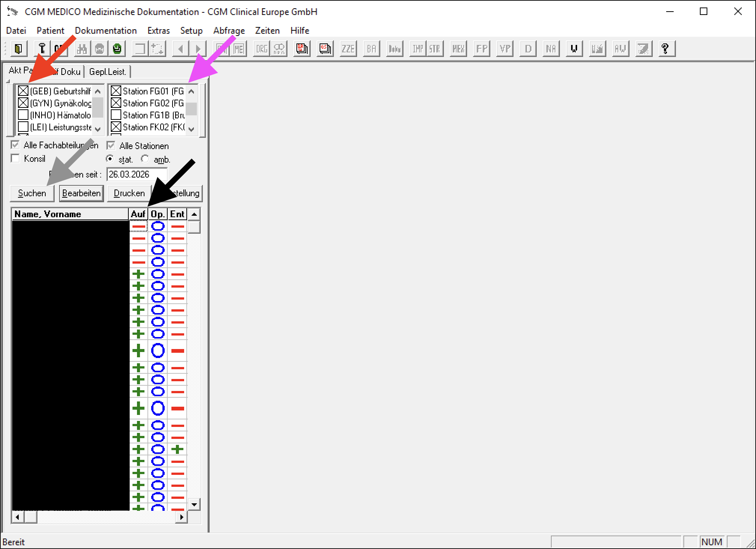The width and height of the screenshot is (756, 549).
Task: Click the W toolbar button
Action: (574, 49)
